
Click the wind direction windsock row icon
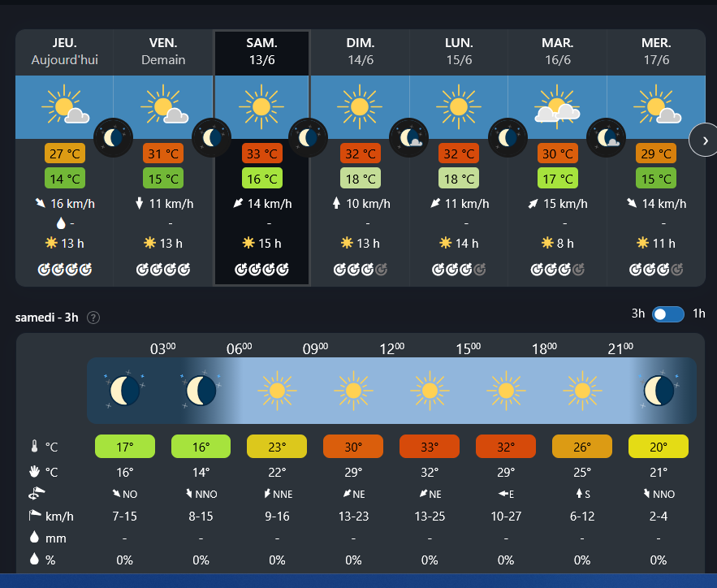37,493
